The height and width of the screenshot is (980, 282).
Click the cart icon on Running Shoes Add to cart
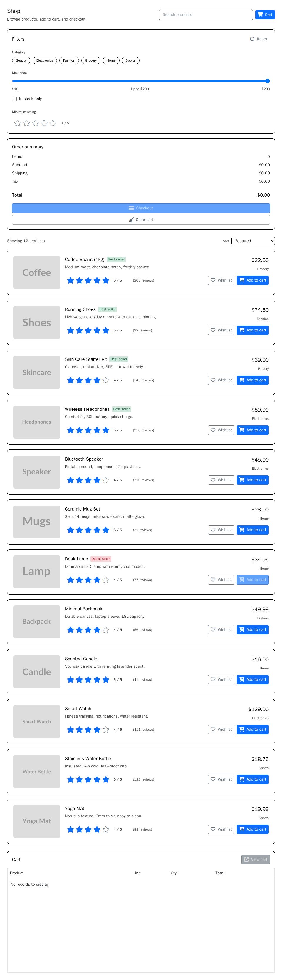click(x=242, y=330)
